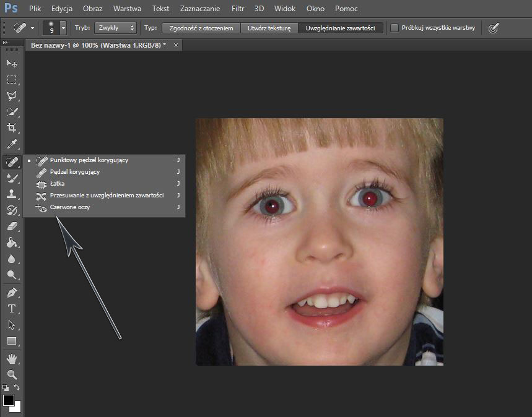Select the Move tool
This screenshot has width=532, height=417.
coord(12,63)
